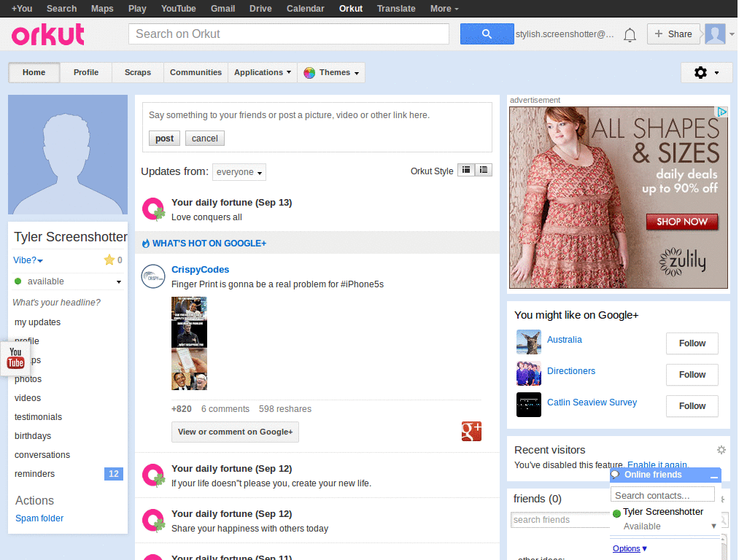747x560 pixels.
Task: Open Drive from top bar
Action: tap(260, 9)
